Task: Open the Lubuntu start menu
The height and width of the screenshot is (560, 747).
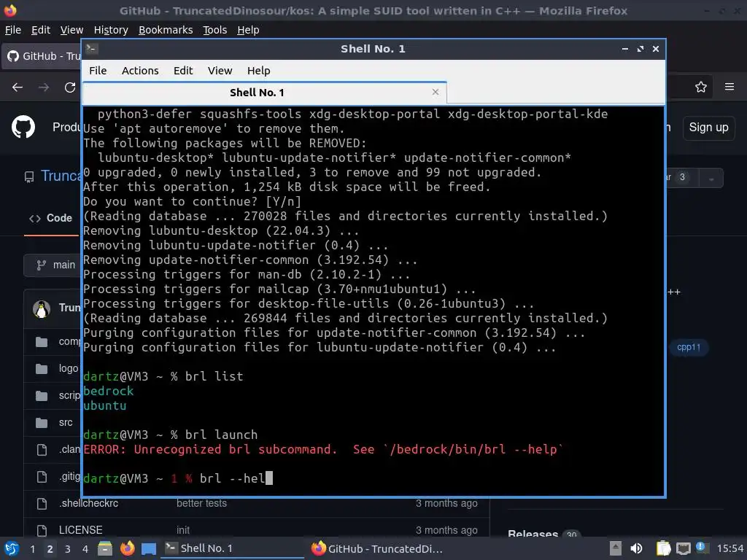Action: point(12,548)
